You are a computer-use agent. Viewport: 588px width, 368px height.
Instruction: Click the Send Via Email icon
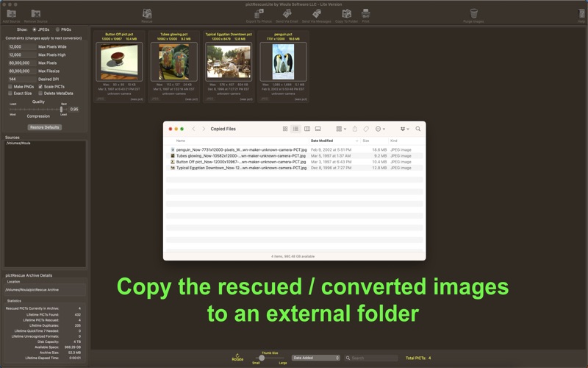[287, 14]
